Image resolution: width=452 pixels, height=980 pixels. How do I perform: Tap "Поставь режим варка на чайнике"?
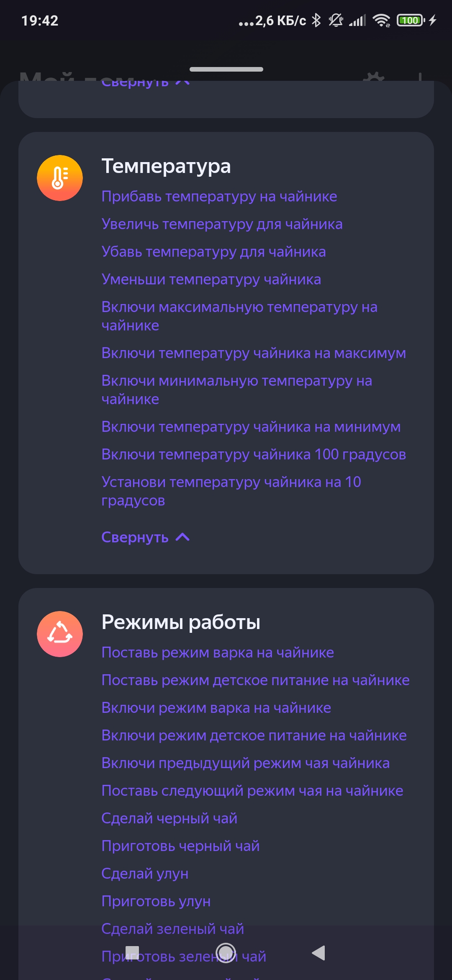pos(218,652)
